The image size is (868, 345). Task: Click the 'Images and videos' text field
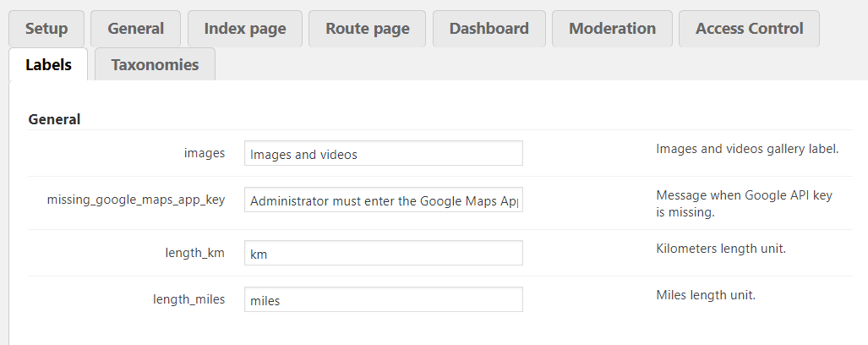click(384, 154)
